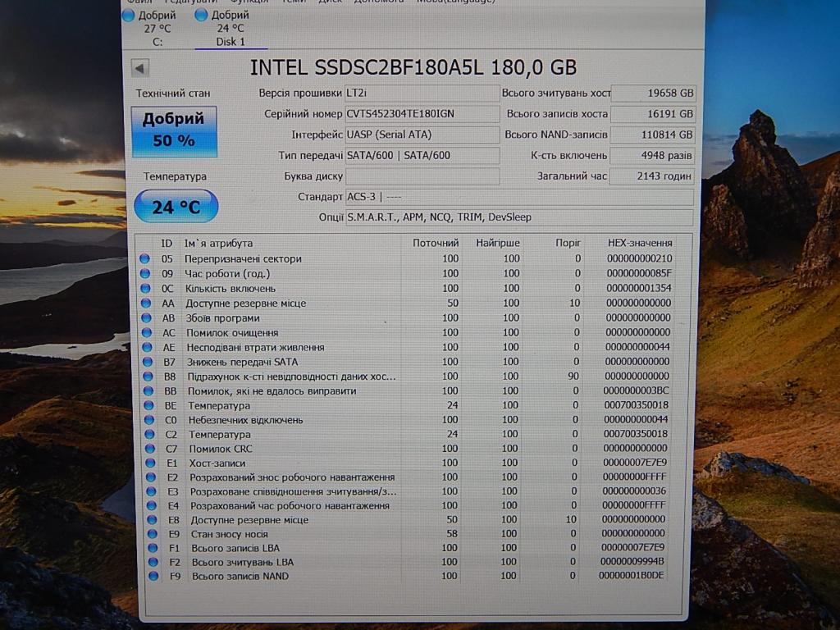Screen dimensions: 840x630
Task: Click the firmware version field LT2i
Action: click(x=422, y=94)
